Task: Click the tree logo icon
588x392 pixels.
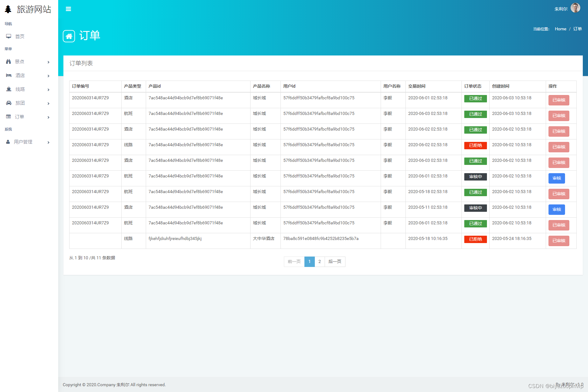Action: click(x=8, y=9)
